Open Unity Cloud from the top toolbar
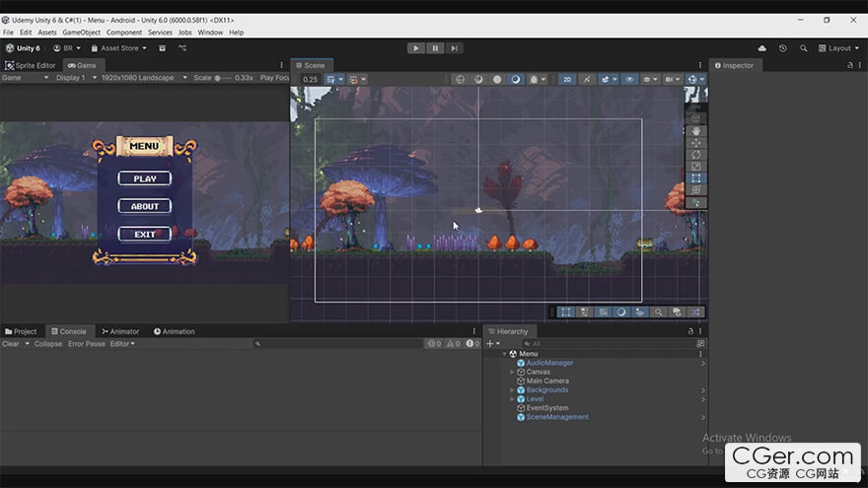868x488 pixels. [762, 48]
